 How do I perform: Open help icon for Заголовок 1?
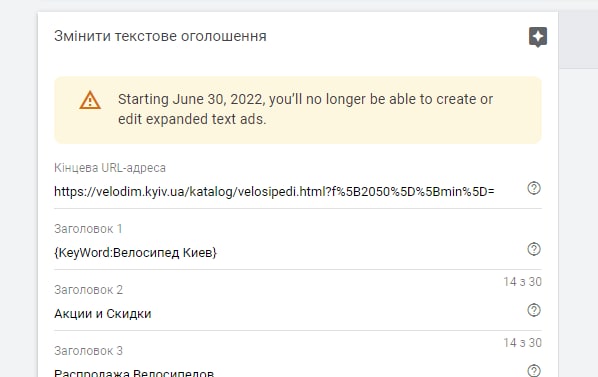pos(534,249)
